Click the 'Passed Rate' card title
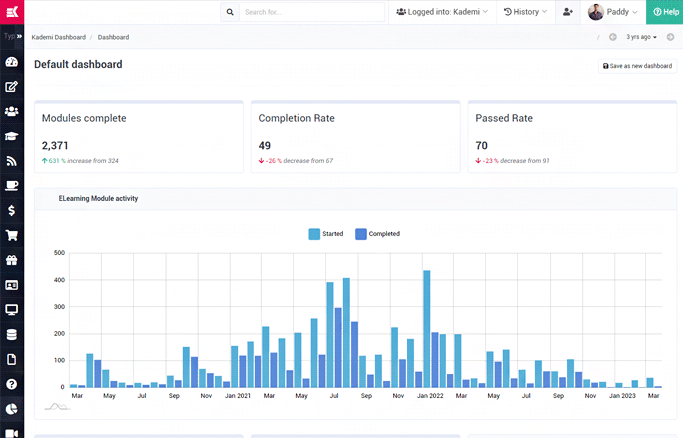683x438 pixels. (x=504, y=118)
